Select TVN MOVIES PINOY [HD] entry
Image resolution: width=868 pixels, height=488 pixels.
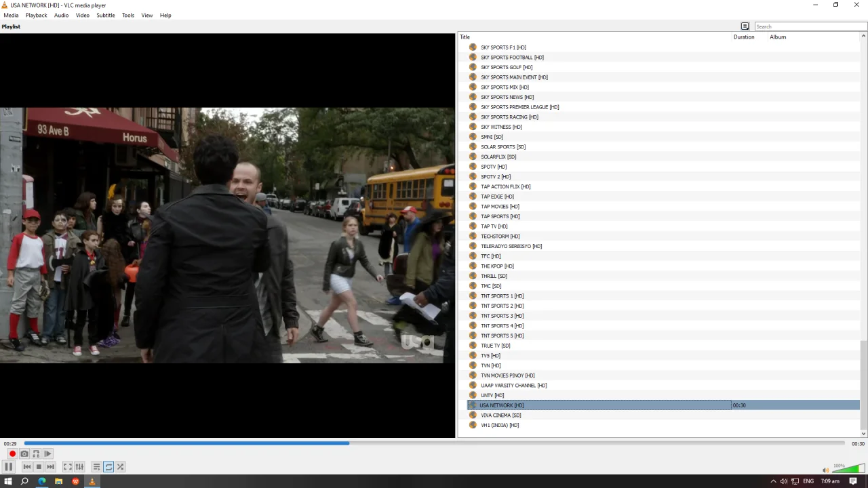tap(508, 375)
